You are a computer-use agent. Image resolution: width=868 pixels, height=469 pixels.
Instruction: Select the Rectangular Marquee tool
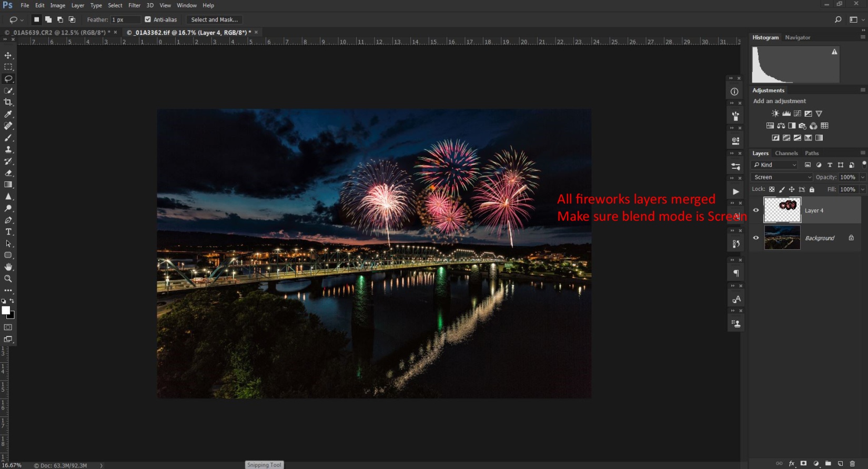point(8,67)
